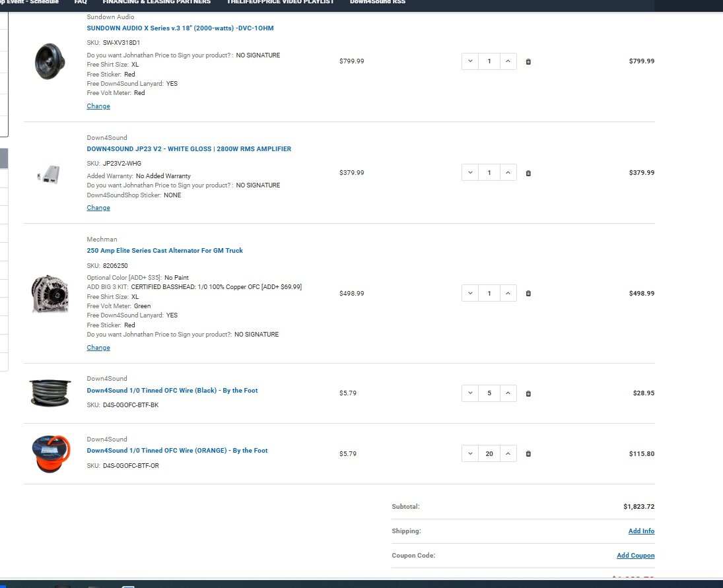Click SKU text D4S-0GOFC-BTF-OR
This screenshot has width=723, height=588.
pos(131,465)
